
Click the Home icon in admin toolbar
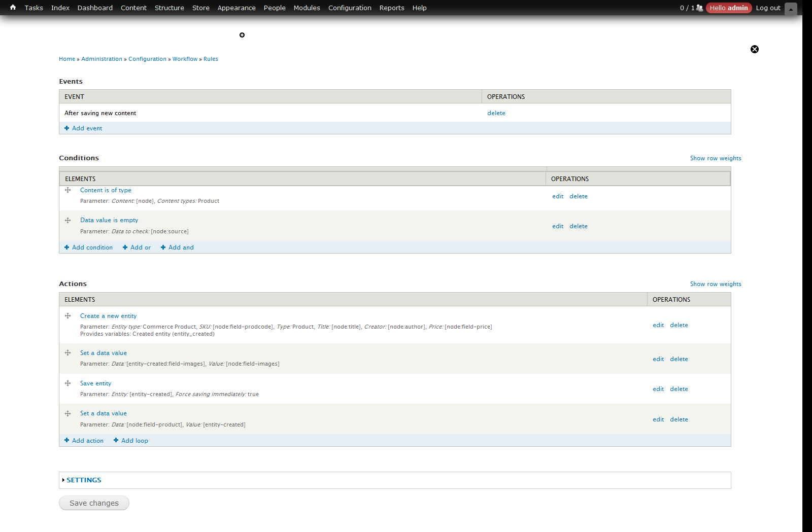12,8
